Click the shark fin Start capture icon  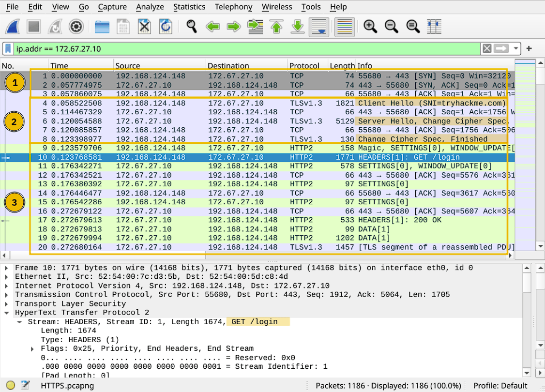13,27
